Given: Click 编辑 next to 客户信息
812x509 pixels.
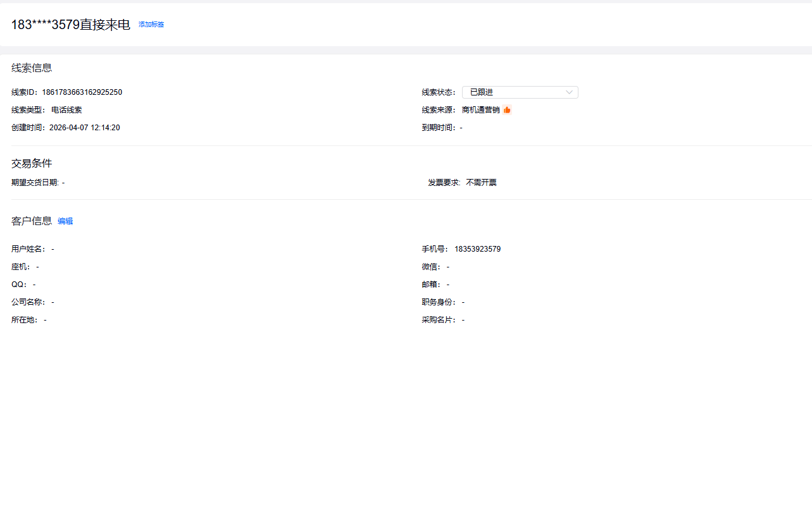Looking at the screenshot, I should [65, 221].
